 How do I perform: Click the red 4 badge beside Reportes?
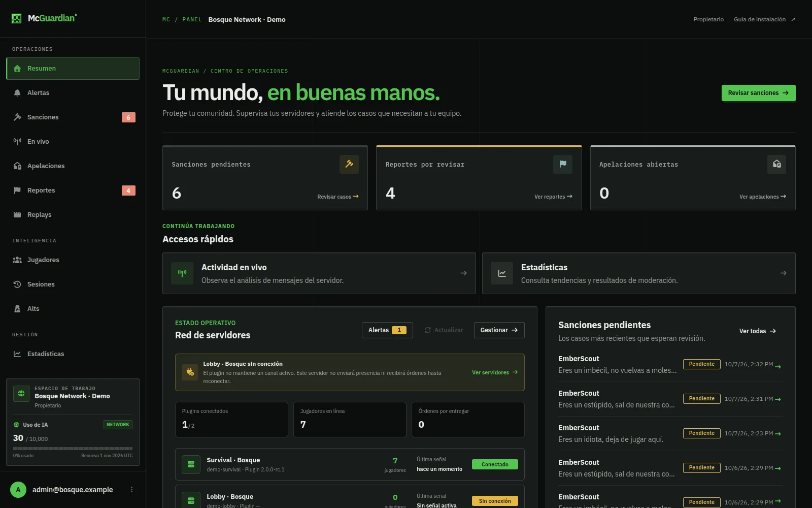click(x=128, y=190)
